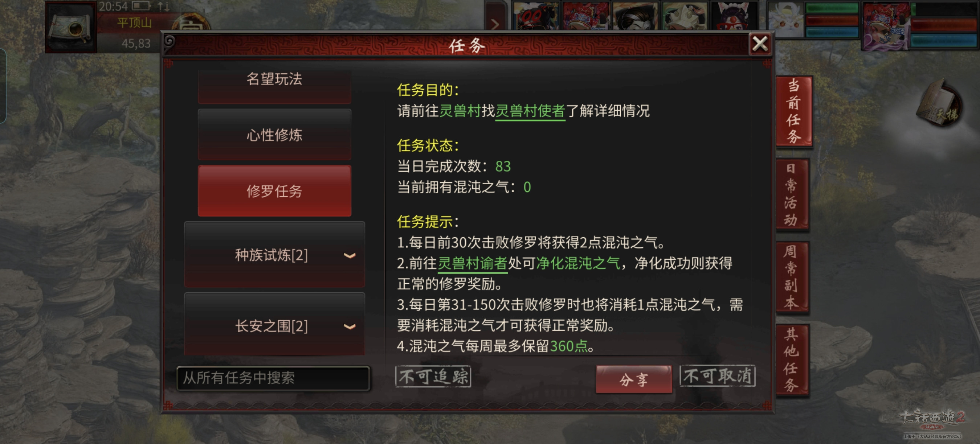This screenshot has height=444, width=980.
Task: Click the white pet portrait icon
Action: point(785,18)
